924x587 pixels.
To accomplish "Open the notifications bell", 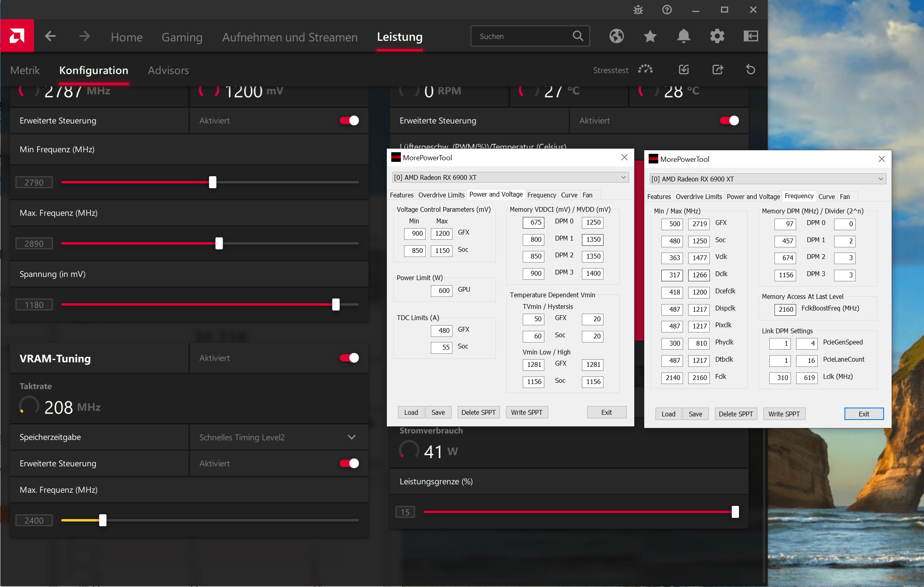I will click(683, 36).
